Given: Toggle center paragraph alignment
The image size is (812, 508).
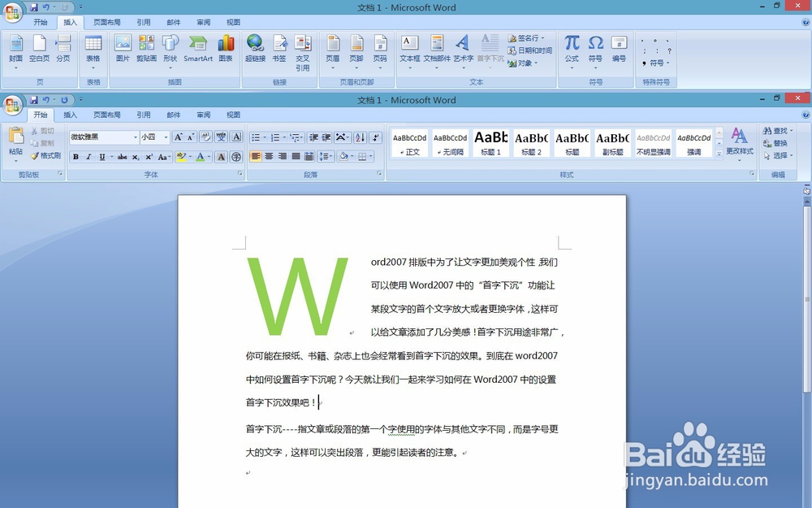Looking at the screenshot, I should 270,156.
